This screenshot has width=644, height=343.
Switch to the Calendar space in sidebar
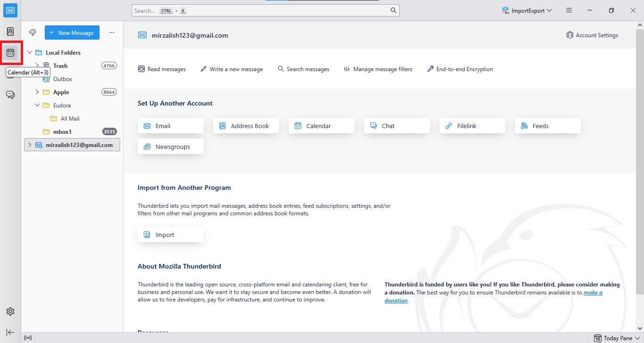(x=10, y=52)
